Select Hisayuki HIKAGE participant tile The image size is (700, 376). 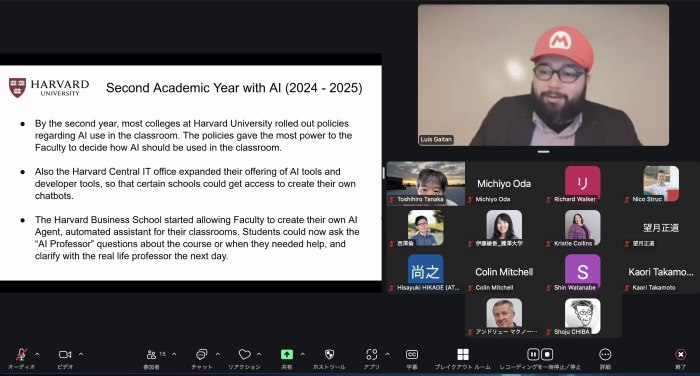426,272
